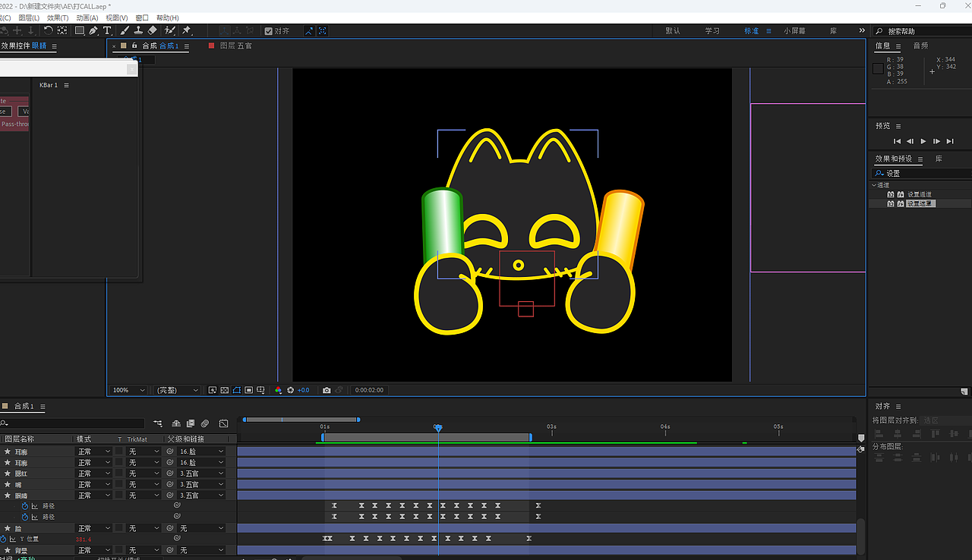Toggle transparency grid in the viewer

click(x=224, y=390)
